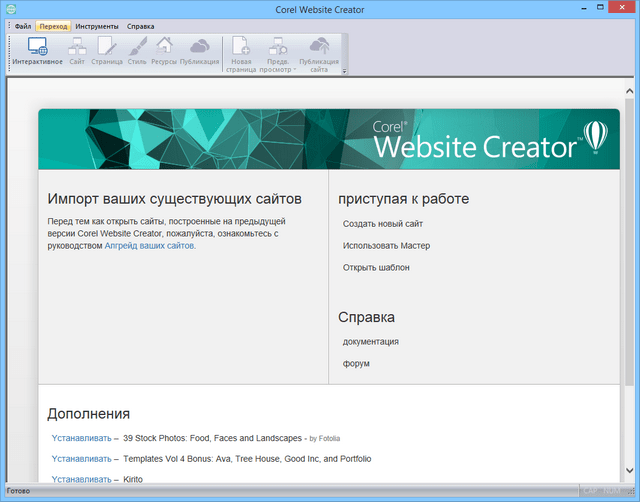Screen dimensions: 640x502
Task: Click the Использовать Мастер link
Action: 386,246
